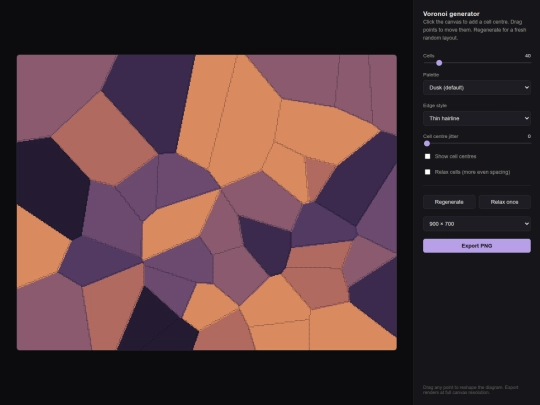Viewport: 540px width, 405px height.
Task: Click the 'Cells' label text
Action: [428, 56]
